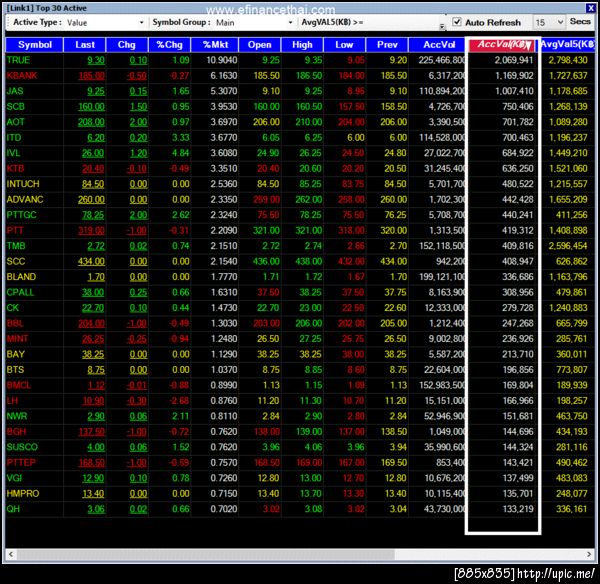Select the ITD symbol
The height and width of the screenshot is (584, 600).
(14, 137)
